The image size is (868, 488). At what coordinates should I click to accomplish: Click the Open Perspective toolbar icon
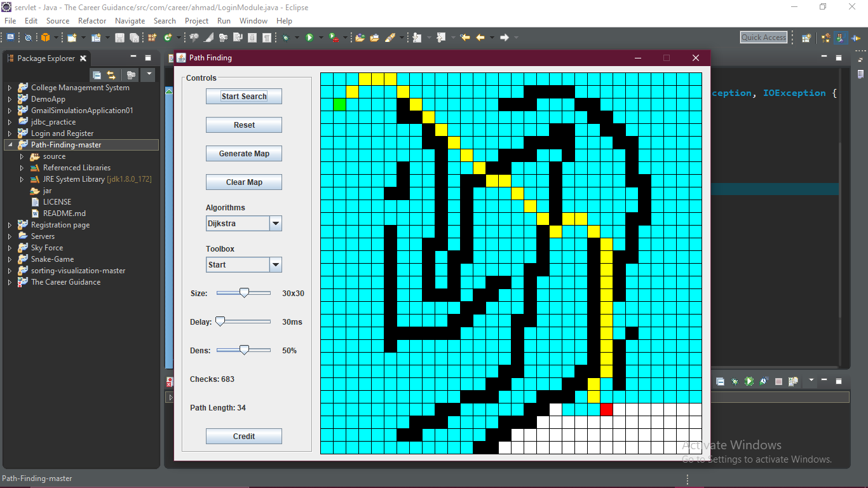[806, 37]
